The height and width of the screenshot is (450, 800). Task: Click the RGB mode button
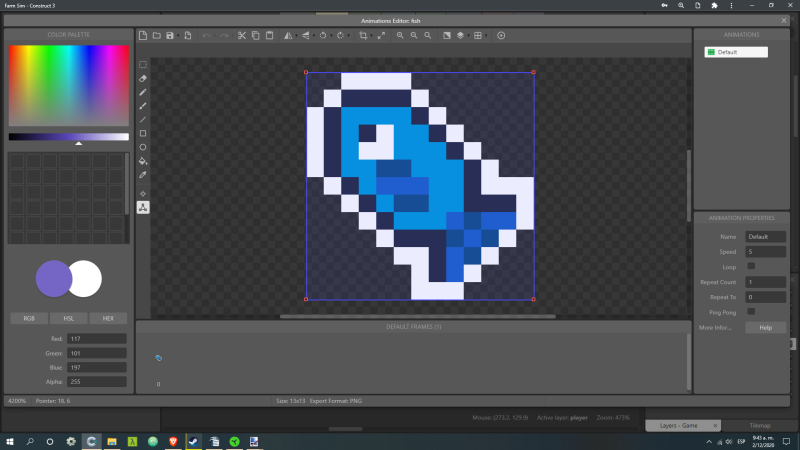point(29,318)
